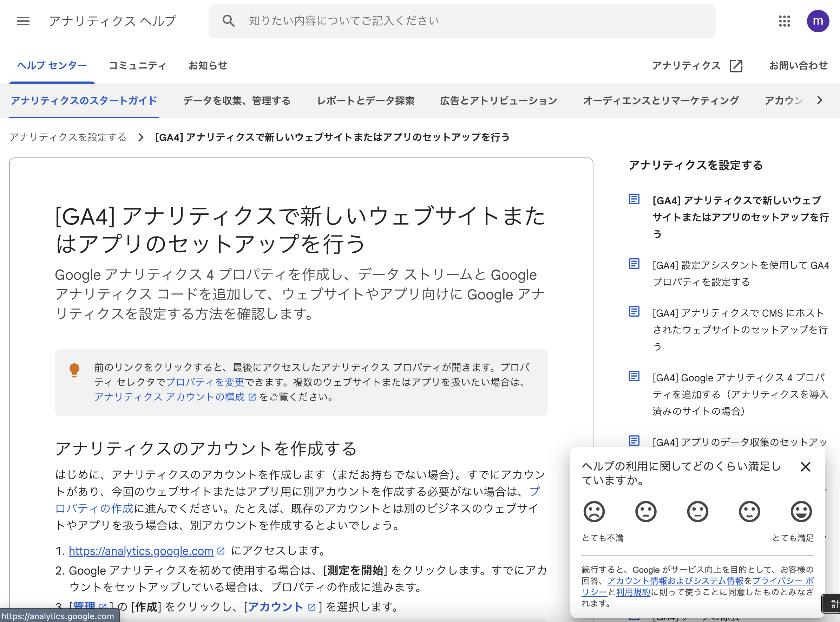
Task: Select the slightly satisfied face
Action: coord(749,511)
